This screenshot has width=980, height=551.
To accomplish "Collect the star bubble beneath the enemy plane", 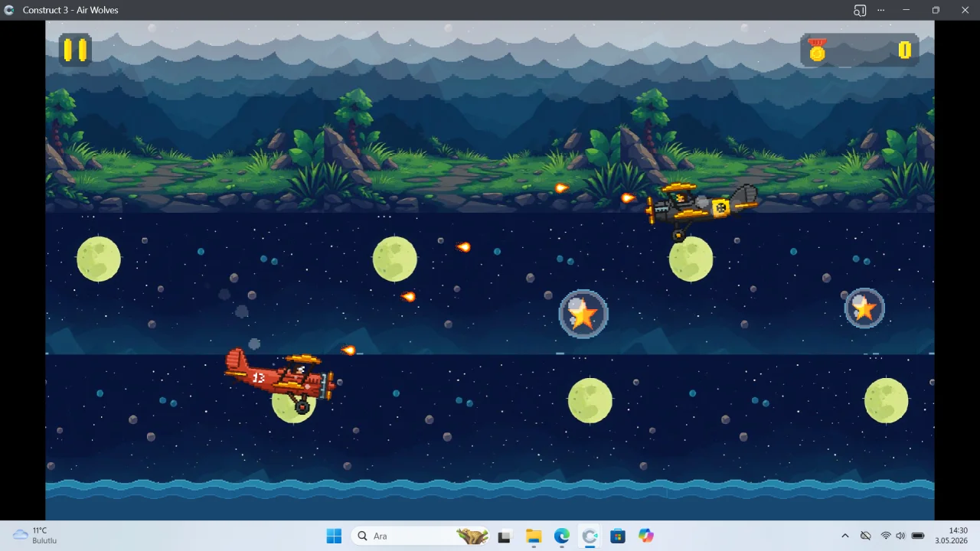I will [583, 314].
